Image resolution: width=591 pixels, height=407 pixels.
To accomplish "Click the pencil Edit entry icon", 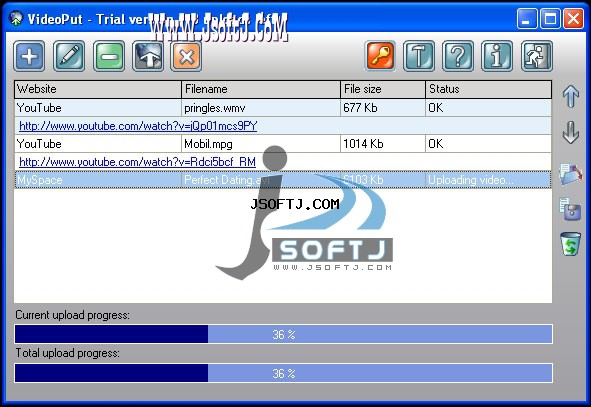I will coord(69,57).
